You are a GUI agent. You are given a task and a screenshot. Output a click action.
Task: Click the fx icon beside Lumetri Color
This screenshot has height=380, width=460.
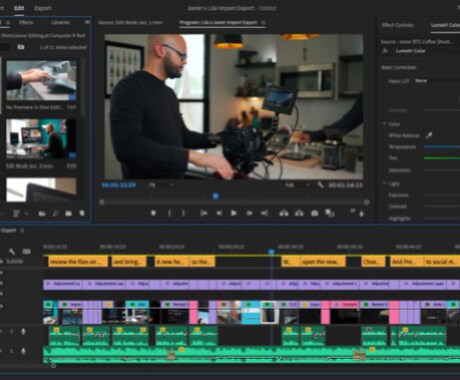pos(385,51)
